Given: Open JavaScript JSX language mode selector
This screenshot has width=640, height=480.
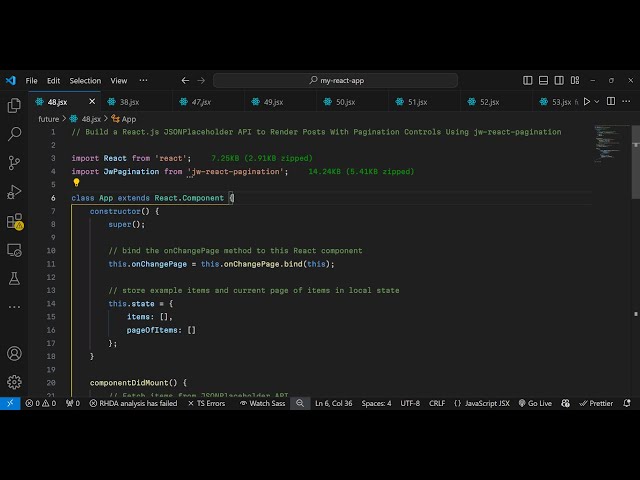Looking at the screenshot, I should (481, 403).
